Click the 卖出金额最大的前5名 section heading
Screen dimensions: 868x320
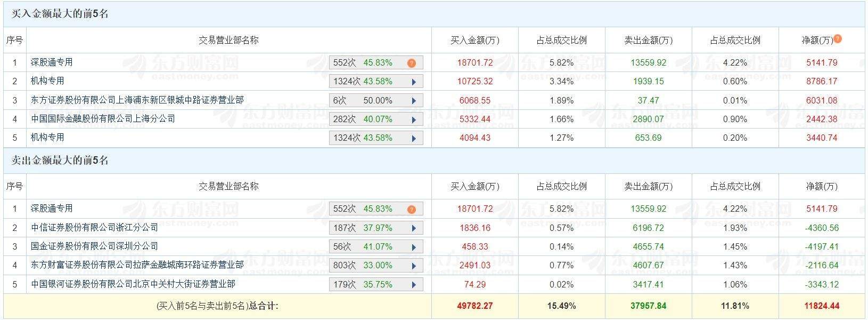point(60,161)
